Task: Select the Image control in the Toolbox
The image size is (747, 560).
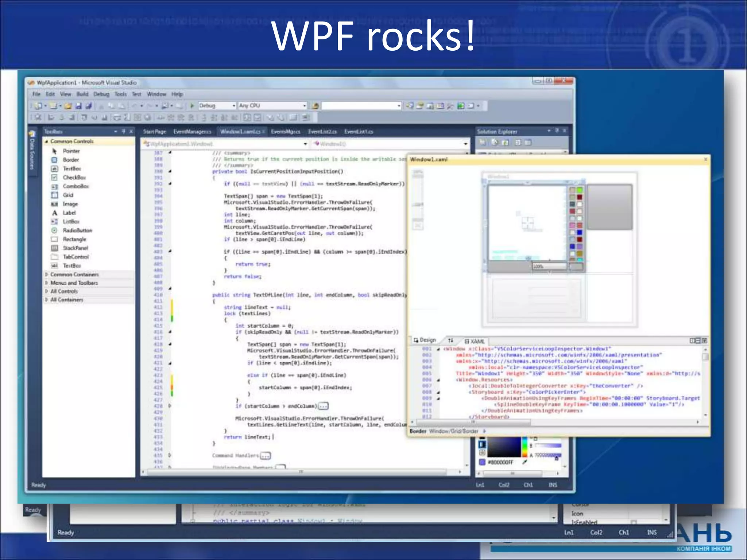Action: pos(65,204)
